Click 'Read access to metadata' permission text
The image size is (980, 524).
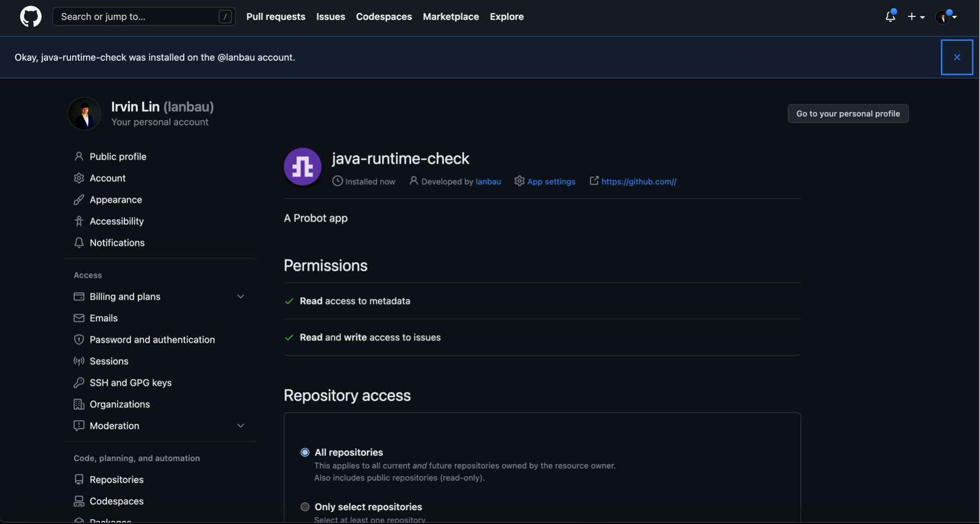coord(355,301)
